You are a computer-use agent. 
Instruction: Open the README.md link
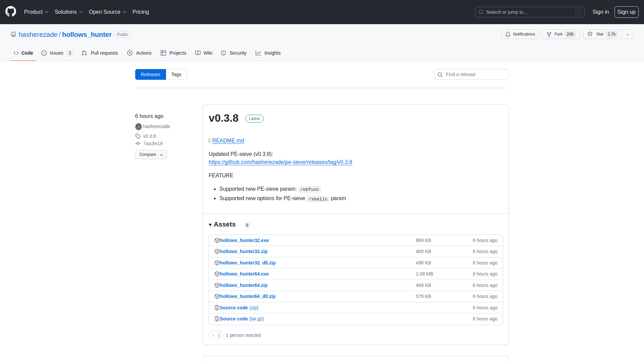point(228,141)
